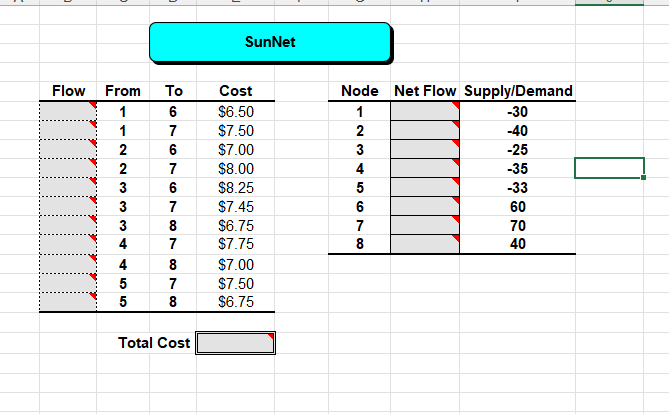Screen dimensions: 669x414
Task: Select the -35 supply value
Action: coord(518,169)
